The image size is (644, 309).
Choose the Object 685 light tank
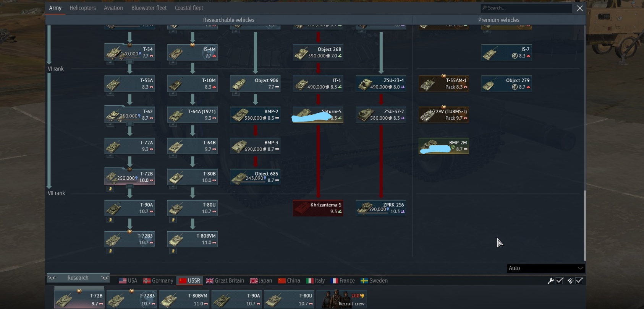(255, 177)
